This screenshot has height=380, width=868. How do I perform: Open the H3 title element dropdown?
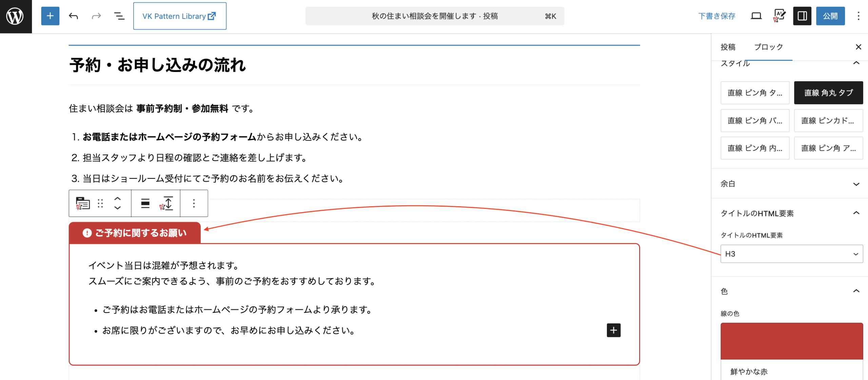coord(791,254)
